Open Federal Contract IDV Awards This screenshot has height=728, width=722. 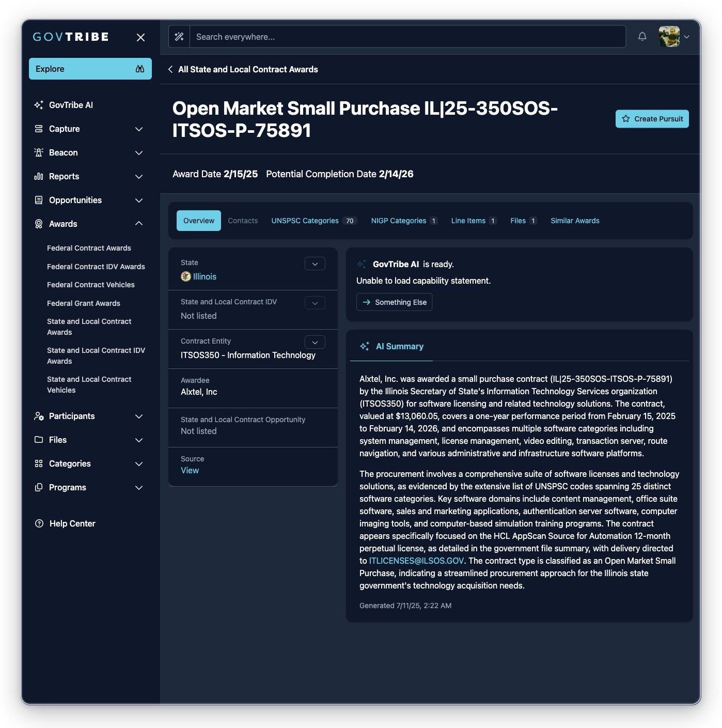(96, 267)
